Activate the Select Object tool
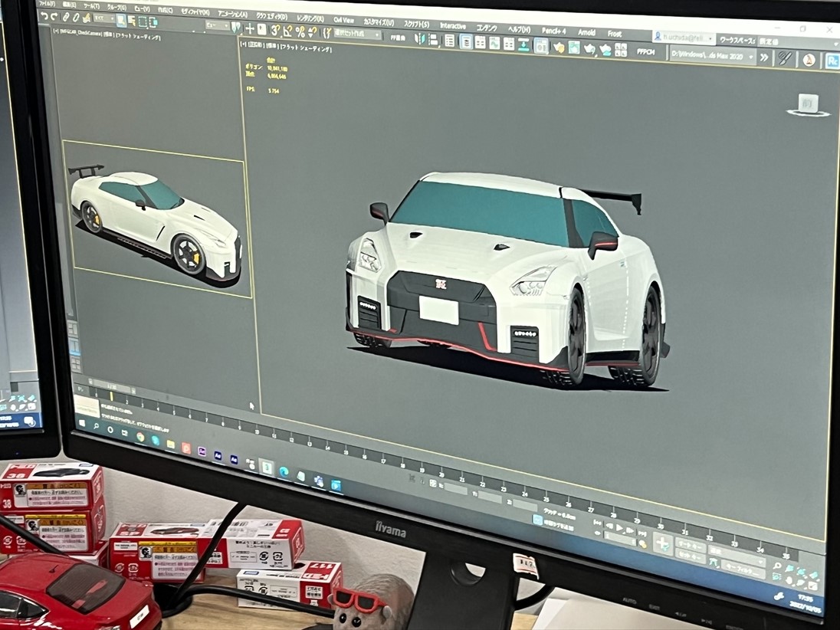 point(121,21)
